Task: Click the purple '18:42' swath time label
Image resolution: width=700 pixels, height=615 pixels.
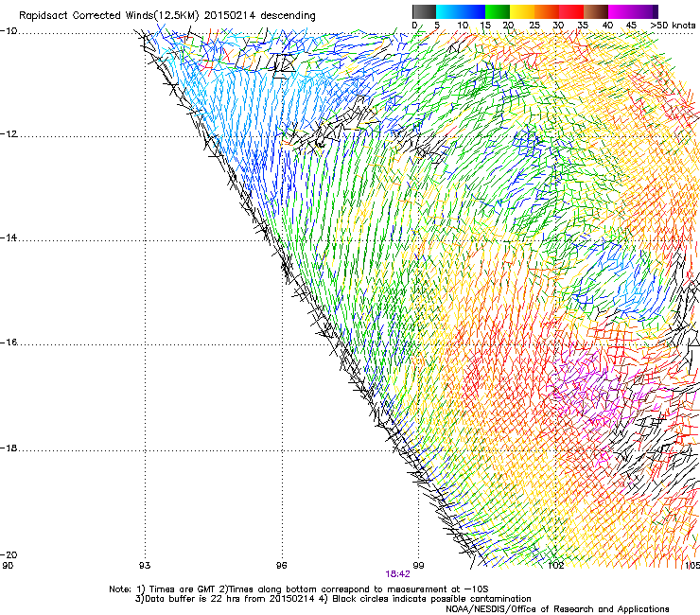Action: pos(397,574)
